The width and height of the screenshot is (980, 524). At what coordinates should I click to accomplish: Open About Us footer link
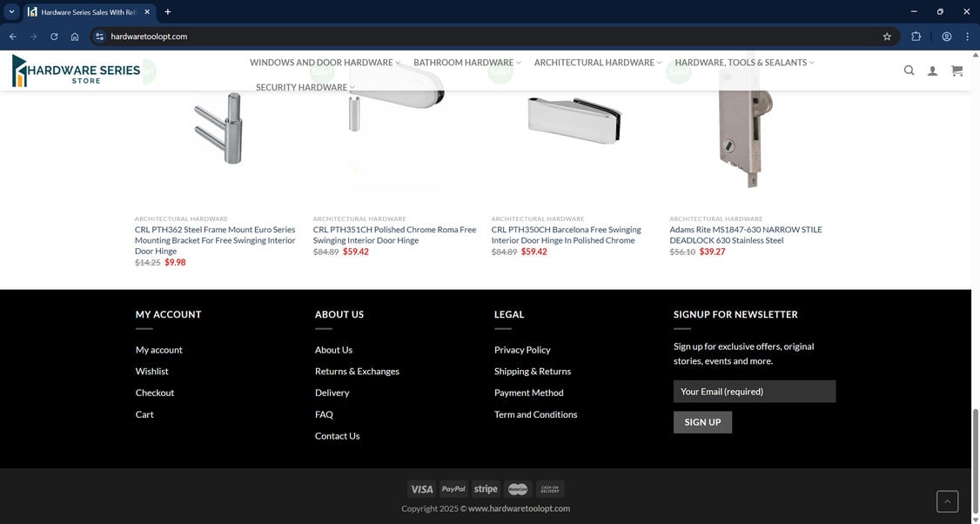tap(333, 350)
